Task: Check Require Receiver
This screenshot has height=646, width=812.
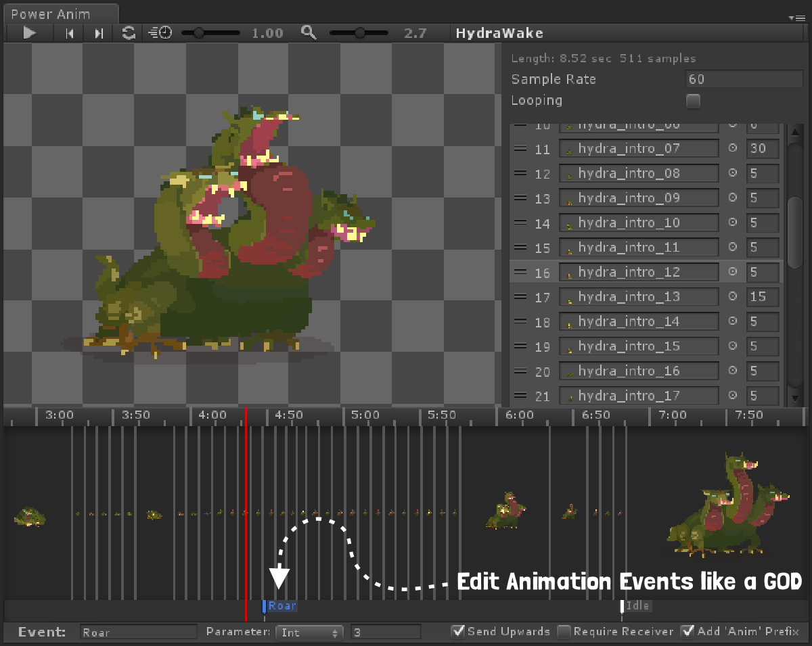Action: tap(564, 631)
